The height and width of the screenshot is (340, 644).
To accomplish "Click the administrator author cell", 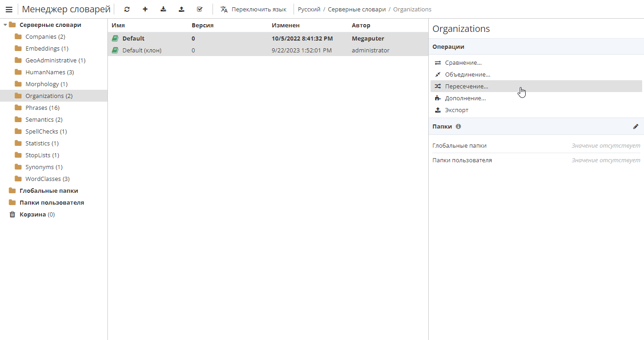I will 370,50.
